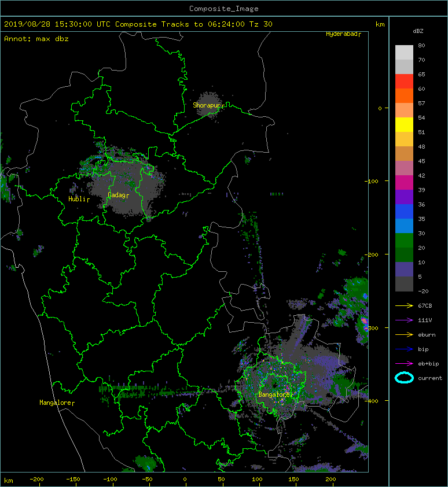Select the magenta swatch between 42 and 39
This screenshot has width=448, height=487.
tap(404, 182)
